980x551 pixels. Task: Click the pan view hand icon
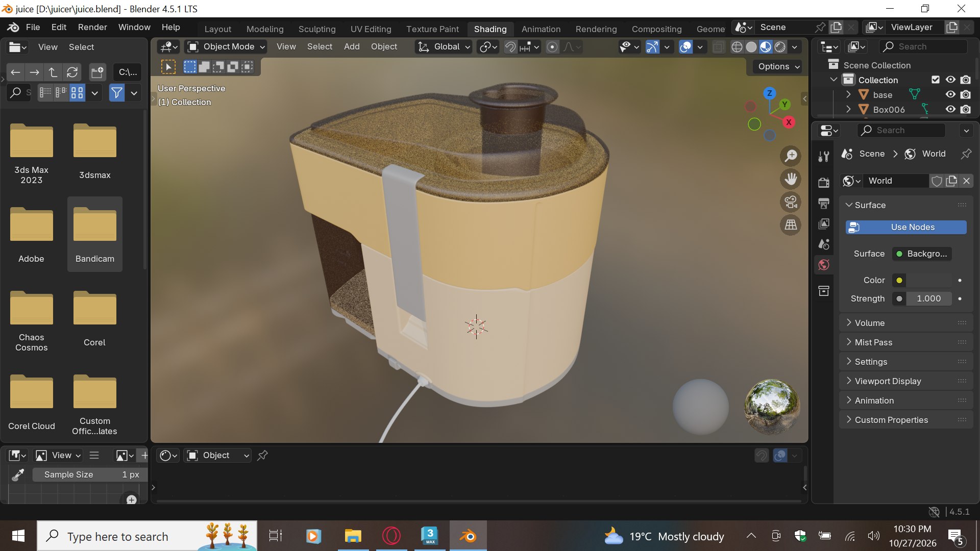[791, 179]
